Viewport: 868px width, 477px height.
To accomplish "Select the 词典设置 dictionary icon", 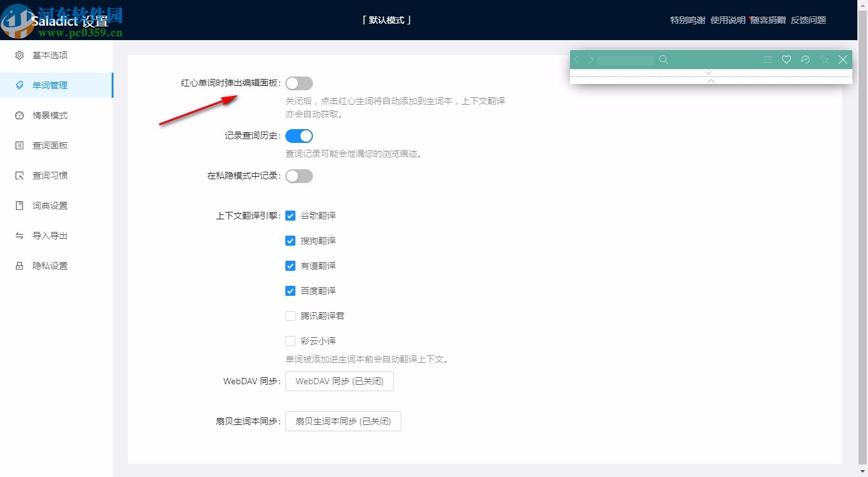I will [19, 205].
